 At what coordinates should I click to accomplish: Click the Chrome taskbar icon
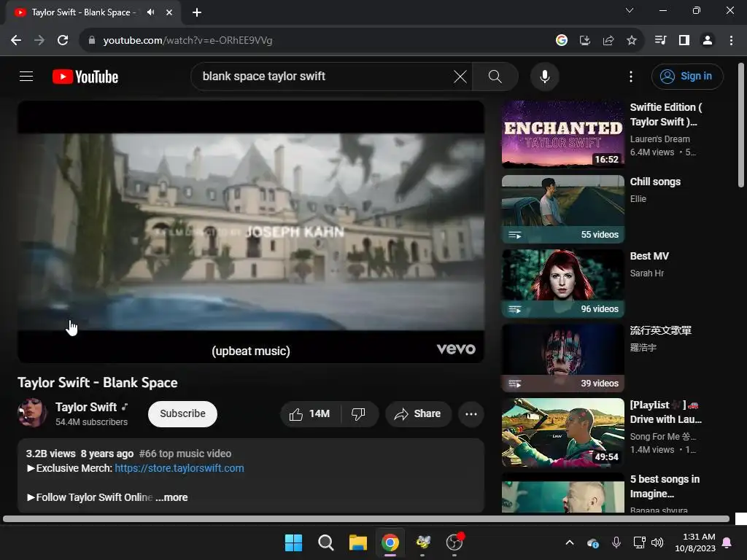(390, 542)
